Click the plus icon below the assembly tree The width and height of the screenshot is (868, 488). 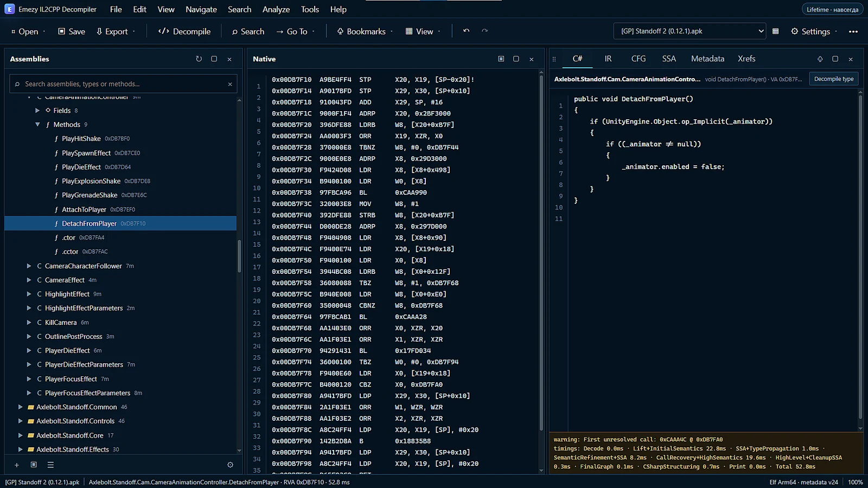tap(17, 465)
